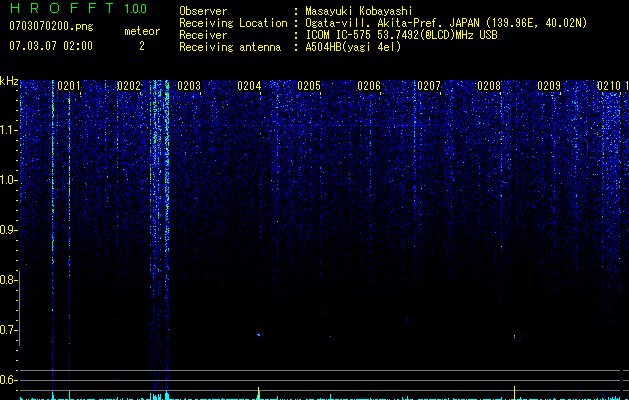
Task: Click the 0.9 kHz axis tick
Action: tap(8, 230)
